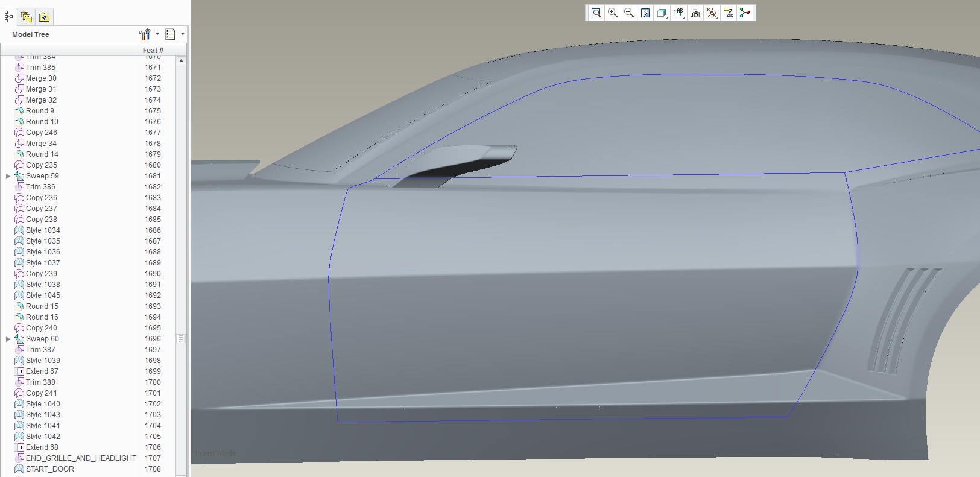
Task: Toggle the Annotation Display icon
Action: [x=729, y=13]
